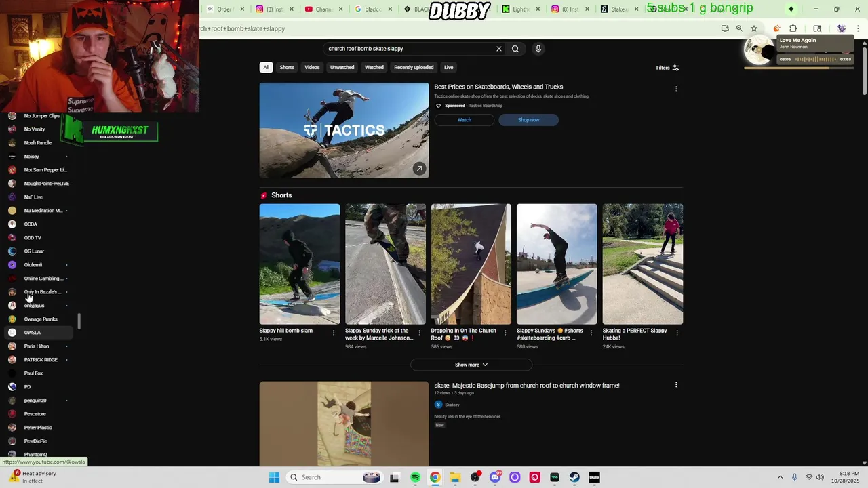
Task: Open options for Slappy hill bomb slam
Action: pyautogui.click(x=334, y=333)
